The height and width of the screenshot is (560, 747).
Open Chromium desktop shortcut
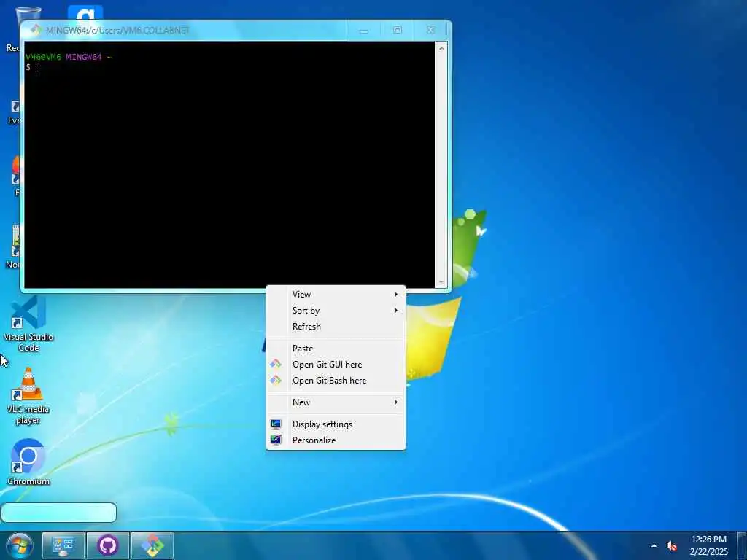click(x=28, y=462)
